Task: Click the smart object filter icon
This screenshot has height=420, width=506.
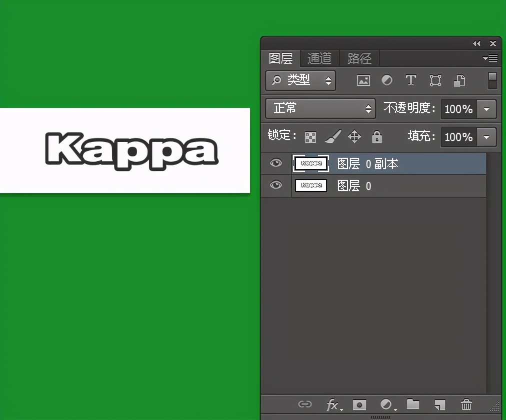Action: (x=459, y=80)
